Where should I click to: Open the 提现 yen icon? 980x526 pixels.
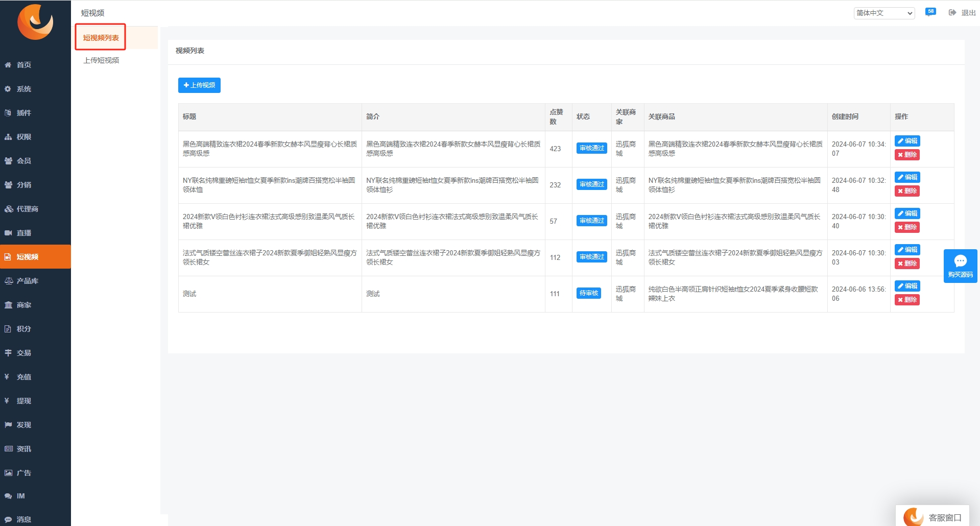[7, 401]
